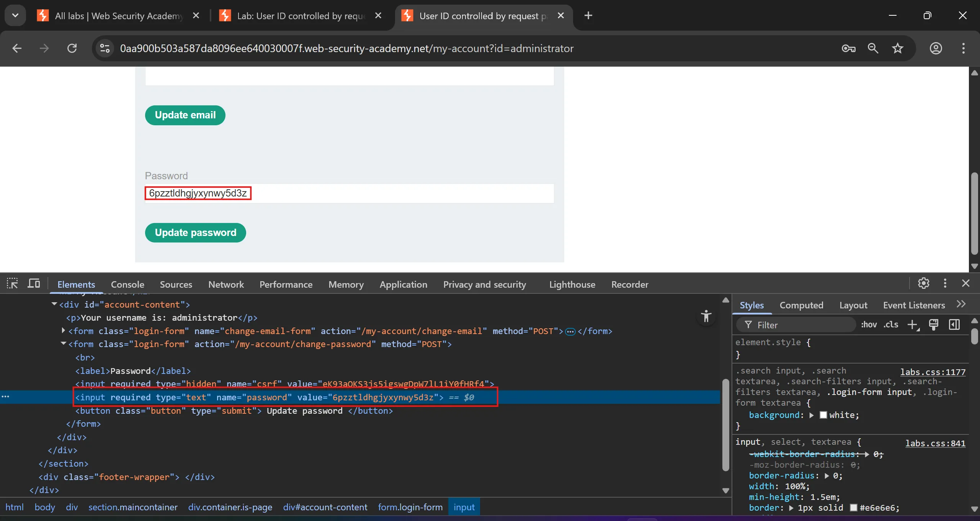Click the rendering emulations paintbrush icon

[934, 325]
